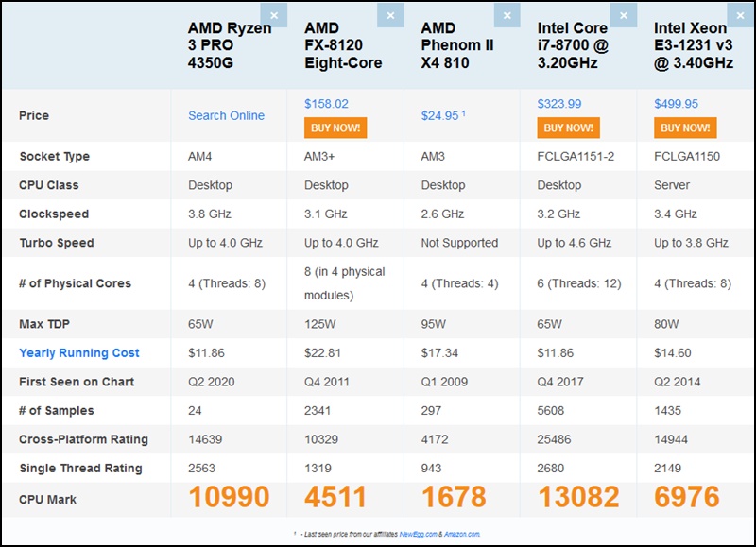Image resolution: width=756 pixels, height=547 pixels.
Task: Click the Not Supported turbo cell
Action: 459,243
